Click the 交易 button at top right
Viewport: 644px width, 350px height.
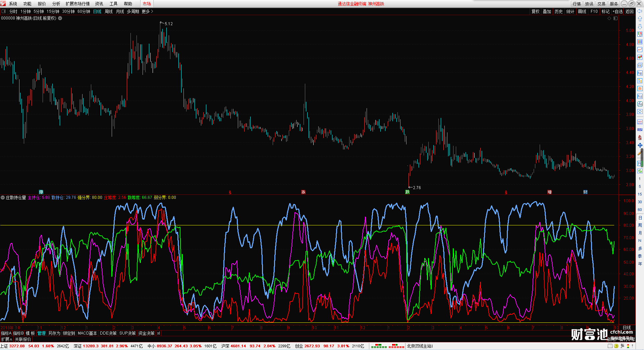click(x=601, y=4)
